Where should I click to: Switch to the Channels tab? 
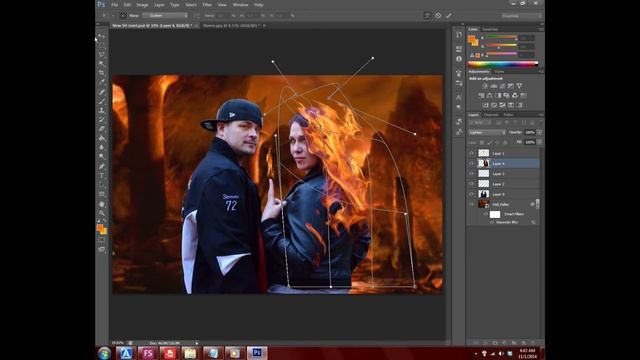491,115
